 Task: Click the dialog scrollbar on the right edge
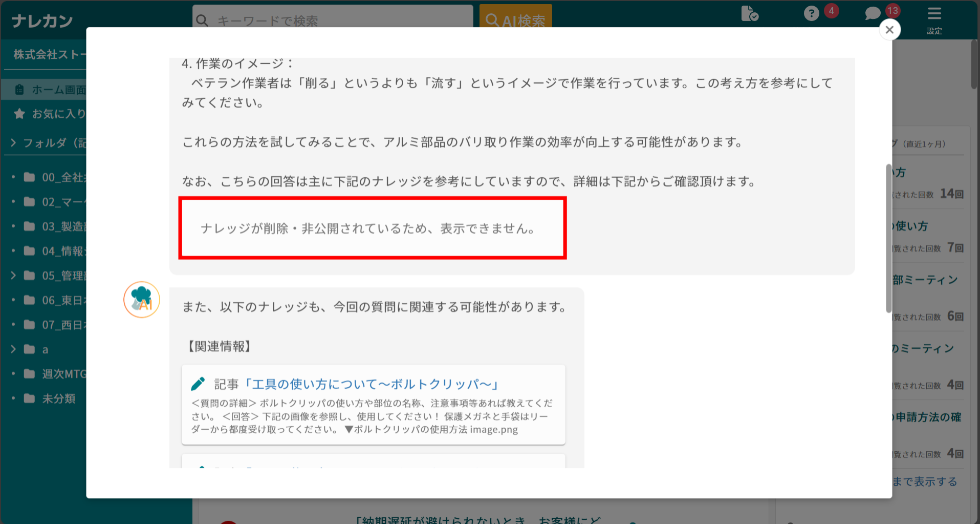pos(888,236)
